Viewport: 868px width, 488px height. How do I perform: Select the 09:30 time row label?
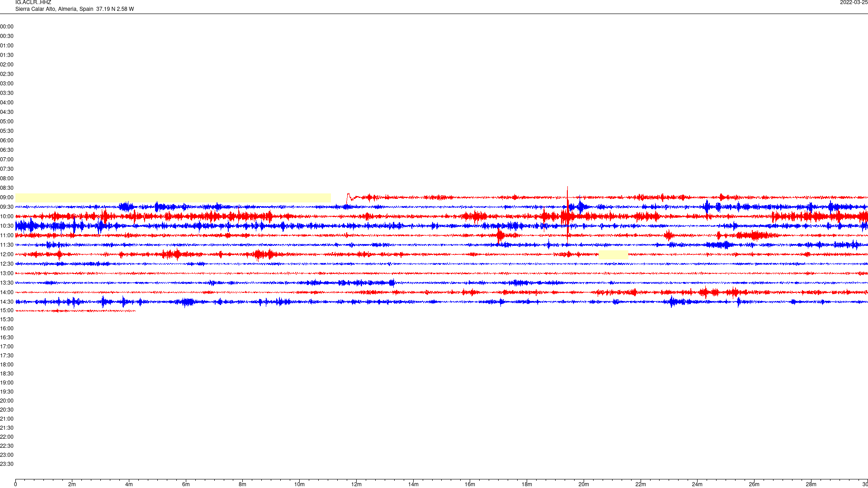click(x=7, y=207)
